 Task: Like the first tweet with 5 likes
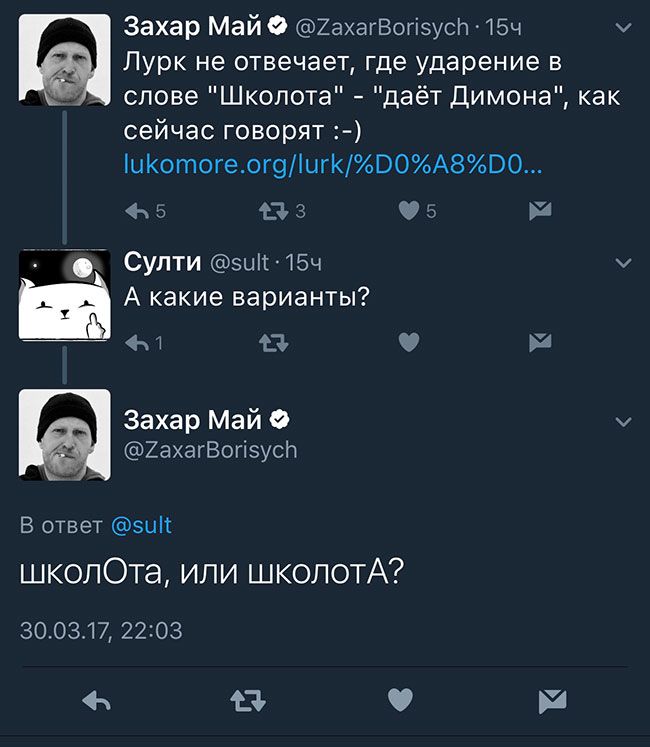tap(407, 210)
